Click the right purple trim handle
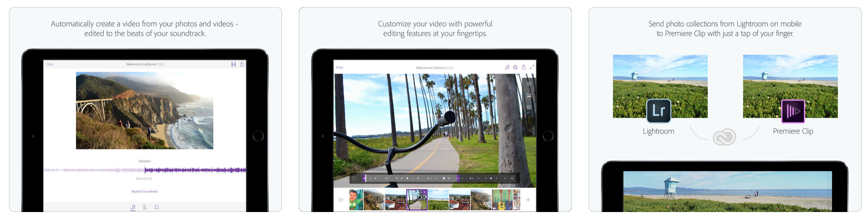The height and width of the screenshot is (219, 868). 458,178
